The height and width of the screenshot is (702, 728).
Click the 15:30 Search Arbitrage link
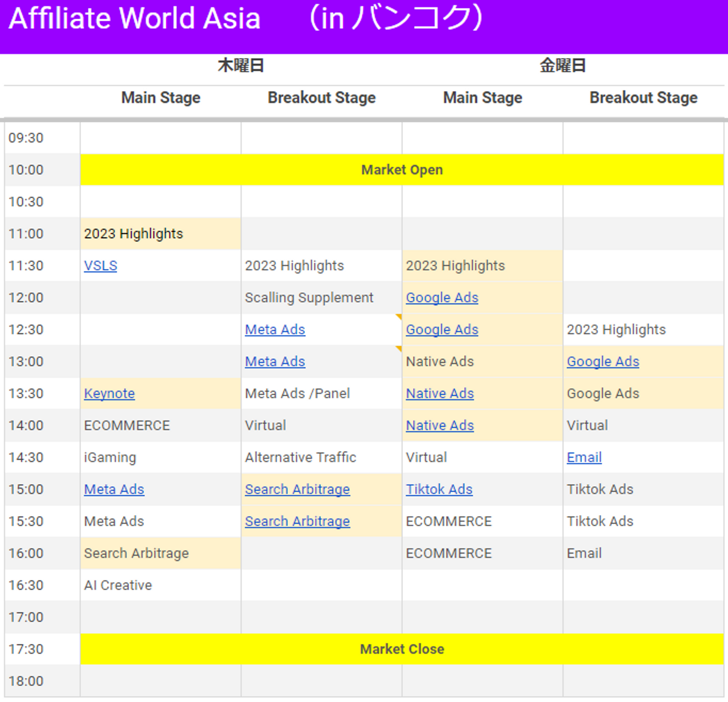(297, 521)
